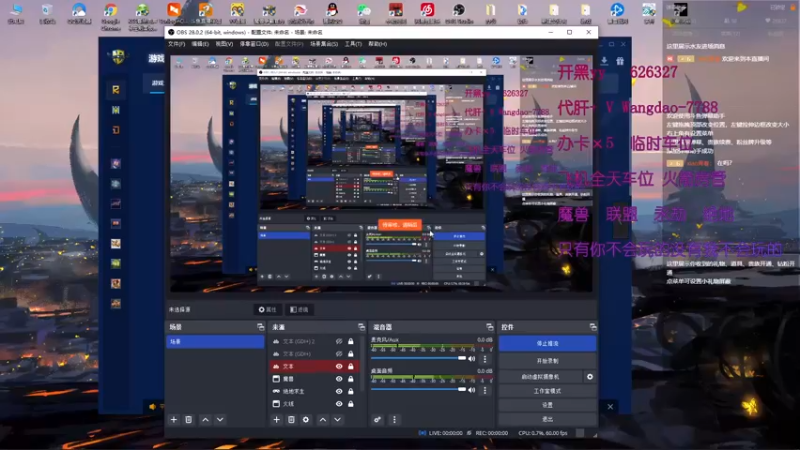Screen dimensions: 800x450
Task: Select the 场景 scene item
Action: pyautogui.click(x=215, y=341)
